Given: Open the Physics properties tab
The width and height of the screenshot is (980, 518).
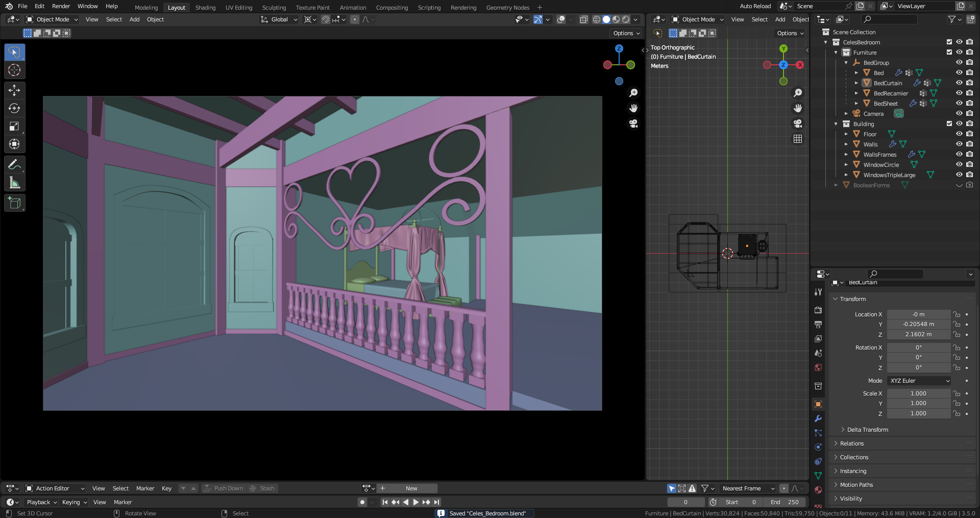Looking at the screenshot, I should (818, 447).
